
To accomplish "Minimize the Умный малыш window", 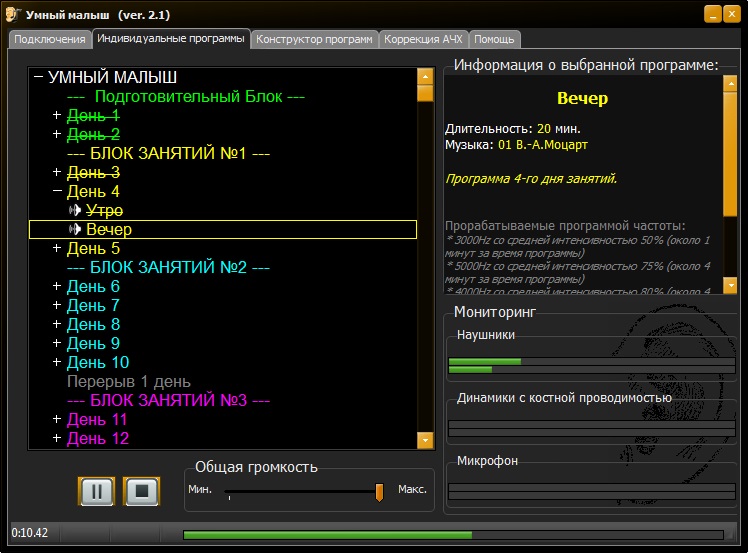I will (713, 14).
